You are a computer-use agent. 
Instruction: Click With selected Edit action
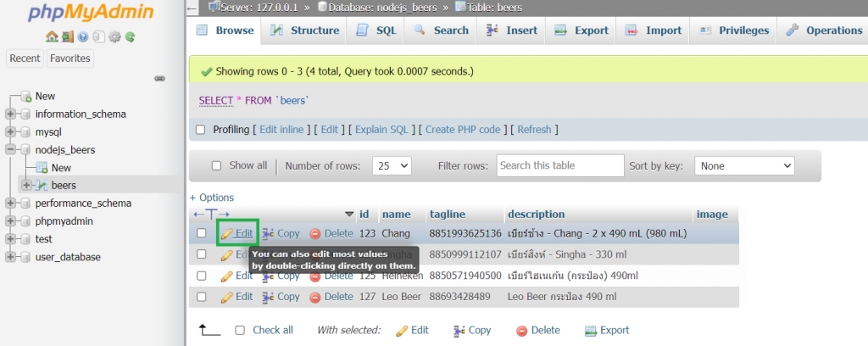413,331
